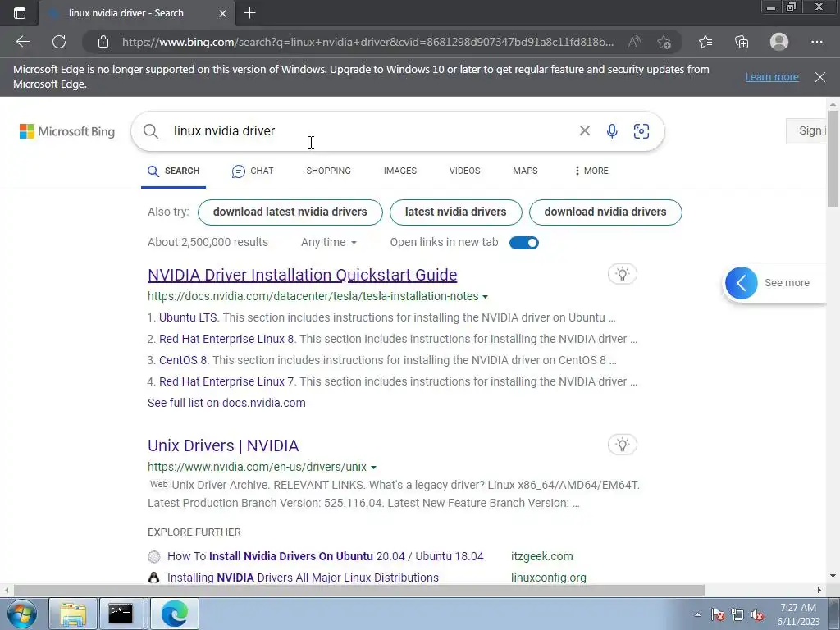Expand the See more sidebar arrow

(x=742, y=283)
